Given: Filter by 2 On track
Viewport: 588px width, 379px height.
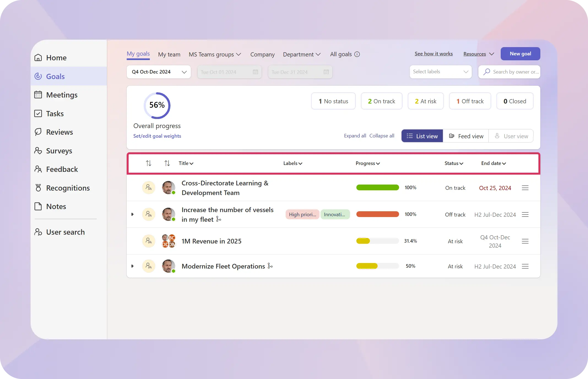Looking at the screenshot, I should coord(381,101).
